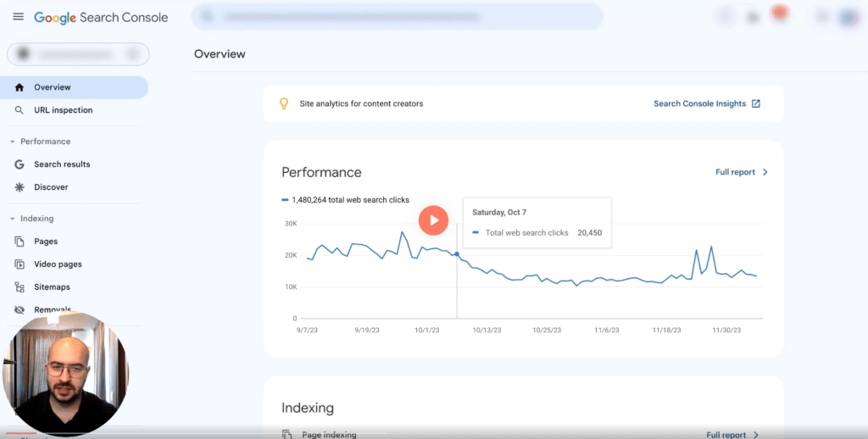Click the 11/30/23 date label on axis

[726, 330]
